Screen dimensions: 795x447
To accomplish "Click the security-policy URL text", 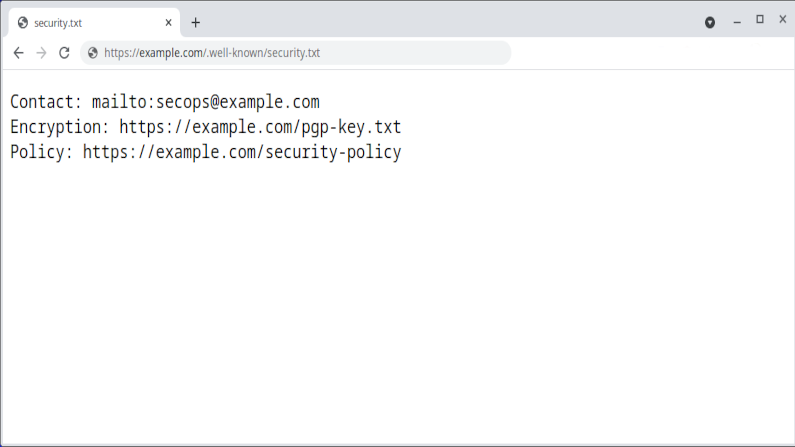I will (x=241, y=152).
